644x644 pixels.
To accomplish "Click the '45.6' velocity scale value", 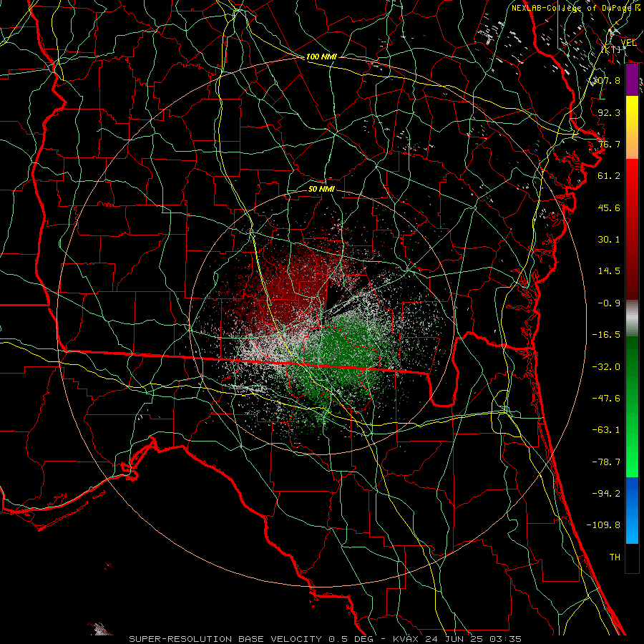I will pyautogui.click(x=609, y=208).
